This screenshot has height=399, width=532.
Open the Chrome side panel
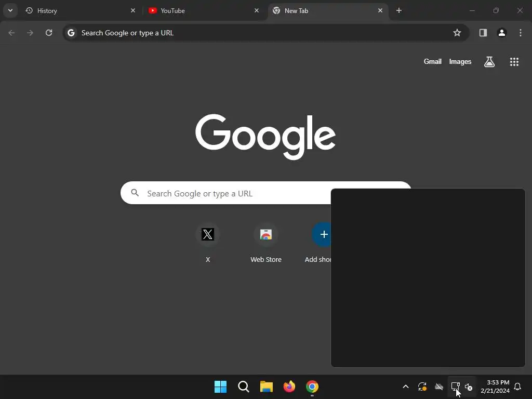tap(483, 33)
